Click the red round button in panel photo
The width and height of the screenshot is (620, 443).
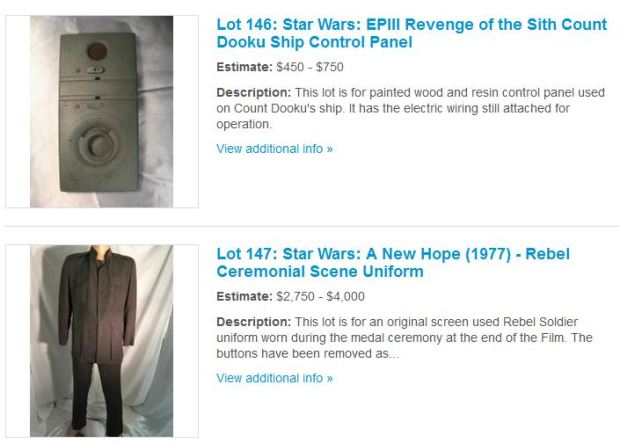[x=97, y=51]
